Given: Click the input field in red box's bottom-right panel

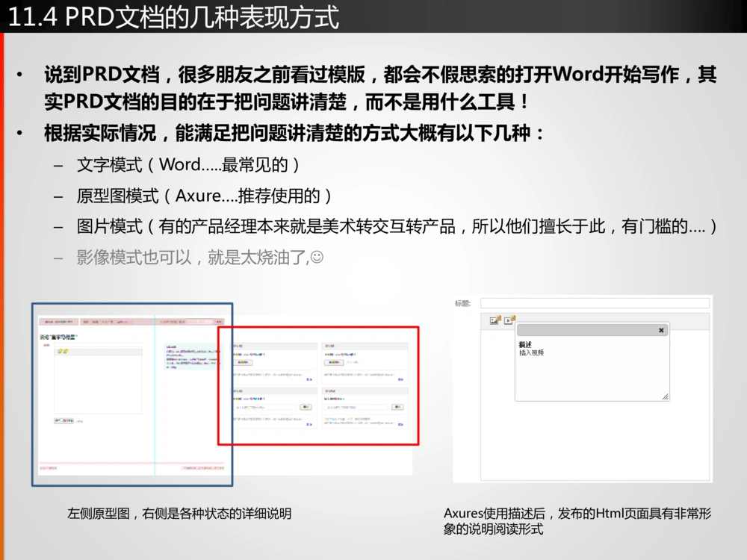Looking at the screenshot, I should click(356, 407).
